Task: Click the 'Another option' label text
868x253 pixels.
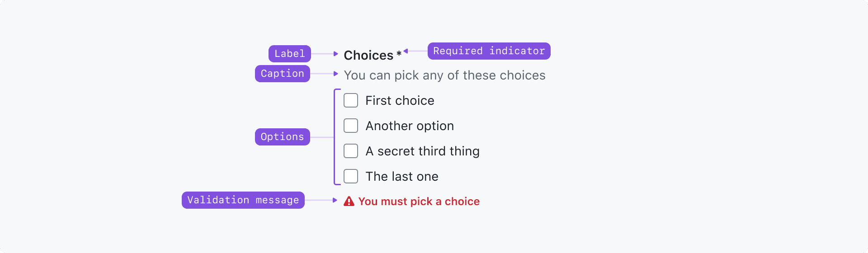Action: 410,126
